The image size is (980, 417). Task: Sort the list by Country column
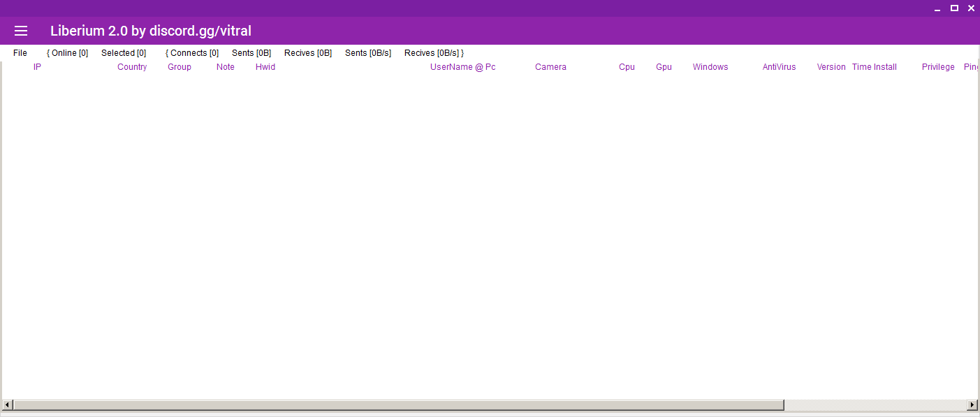pos(132,67)
